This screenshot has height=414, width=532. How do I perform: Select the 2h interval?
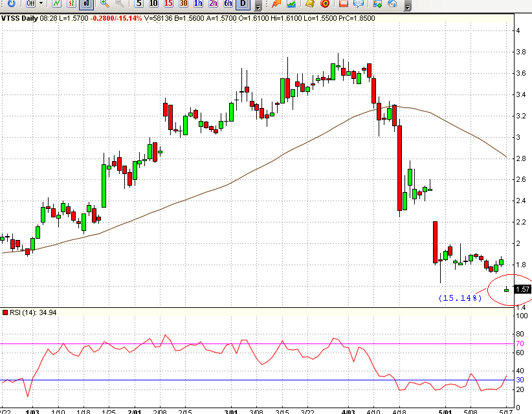point(214,5)
